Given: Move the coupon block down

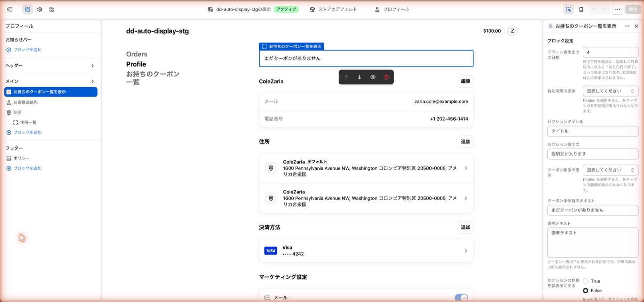Looking at the screenshot, I should (x=359, y=77).
